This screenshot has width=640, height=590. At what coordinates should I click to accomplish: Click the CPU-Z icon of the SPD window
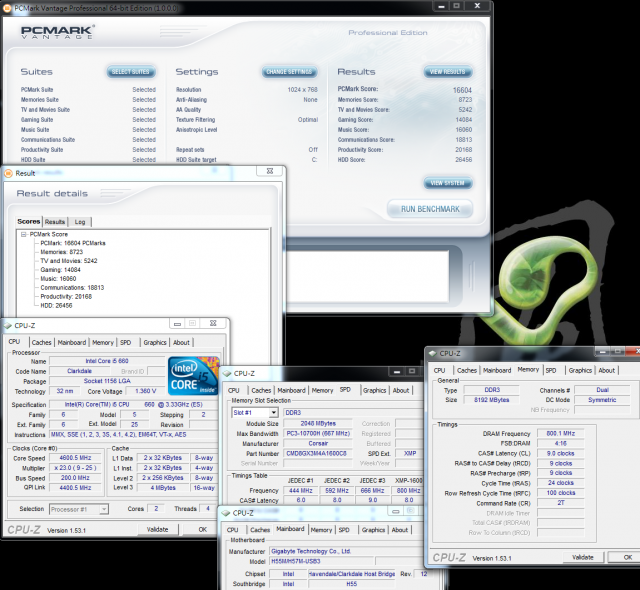point(227,373)
